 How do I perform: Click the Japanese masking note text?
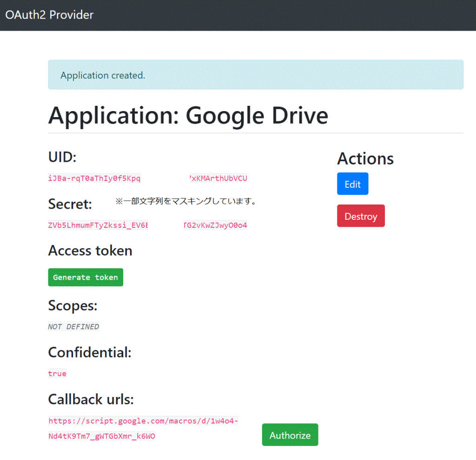186,201
